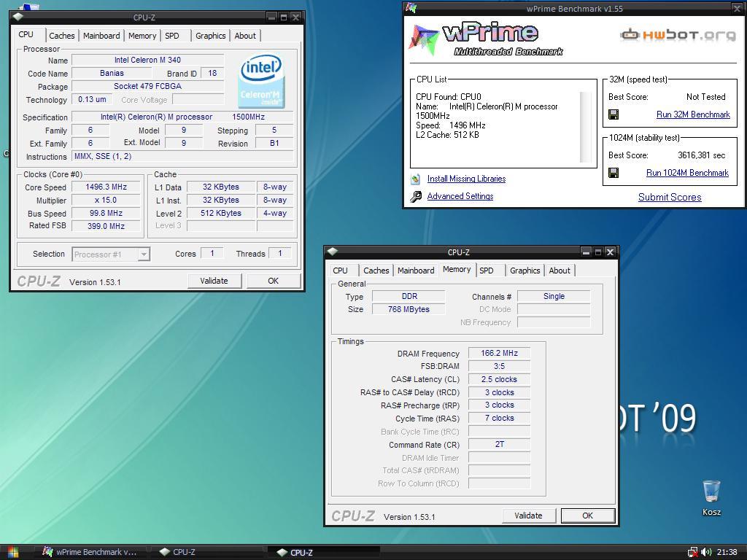The width and height of the screenshot is (747, 560).
Task: Click the 21:38 taskbar clock
Action: click(727, 553)
